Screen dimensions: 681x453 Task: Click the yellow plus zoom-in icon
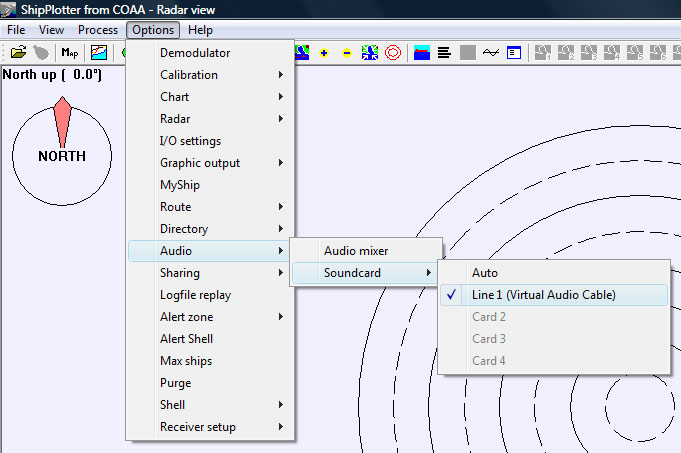[324, 53]
